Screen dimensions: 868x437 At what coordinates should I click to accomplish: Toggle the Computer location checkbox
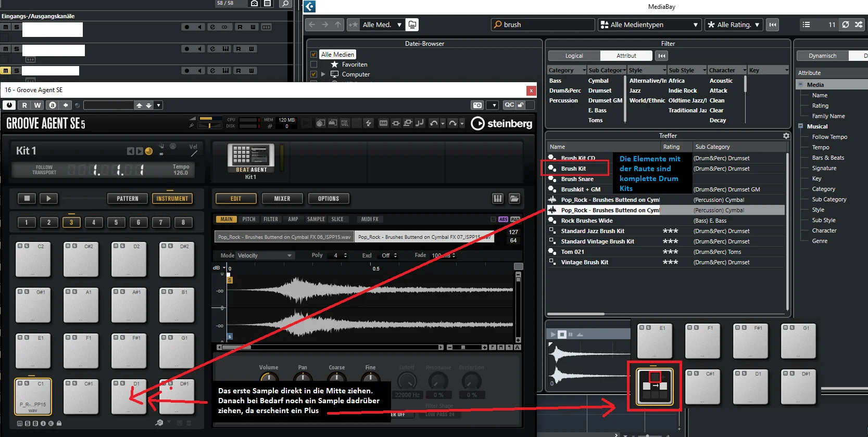(x=313, y=74)
